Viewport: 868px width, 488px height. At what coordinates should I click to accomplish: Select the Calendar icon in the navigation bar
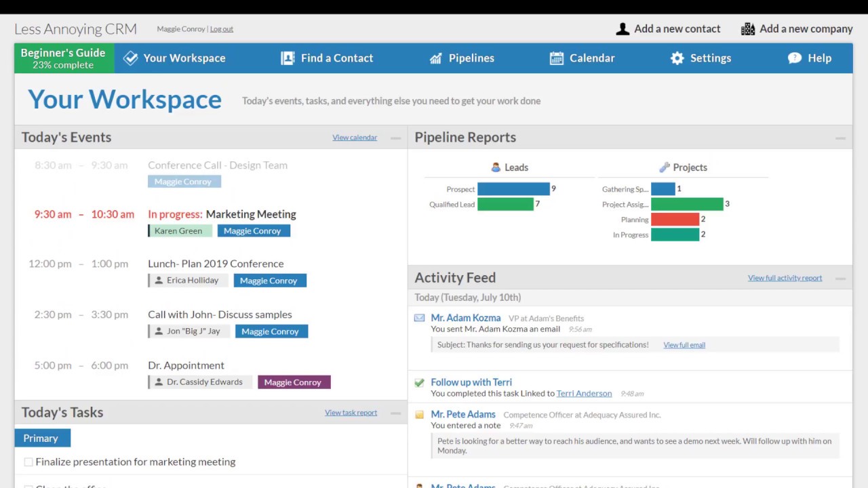pos(556,58)
